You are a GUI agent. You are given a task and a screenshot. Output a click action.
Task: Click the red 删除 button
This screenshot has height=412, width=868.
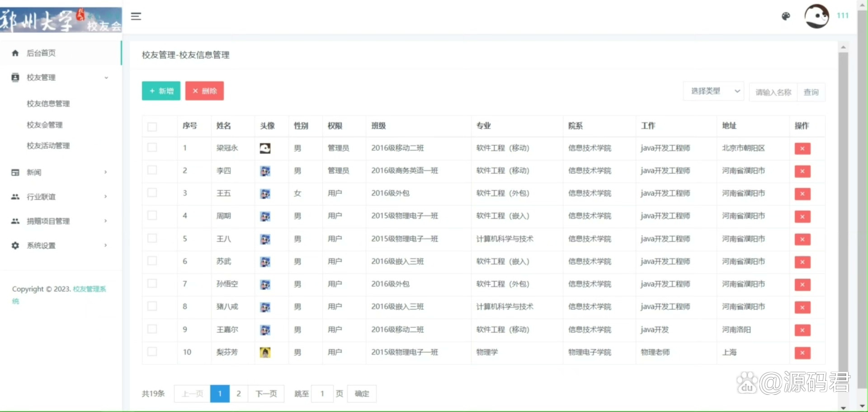[x=204, y=91]
